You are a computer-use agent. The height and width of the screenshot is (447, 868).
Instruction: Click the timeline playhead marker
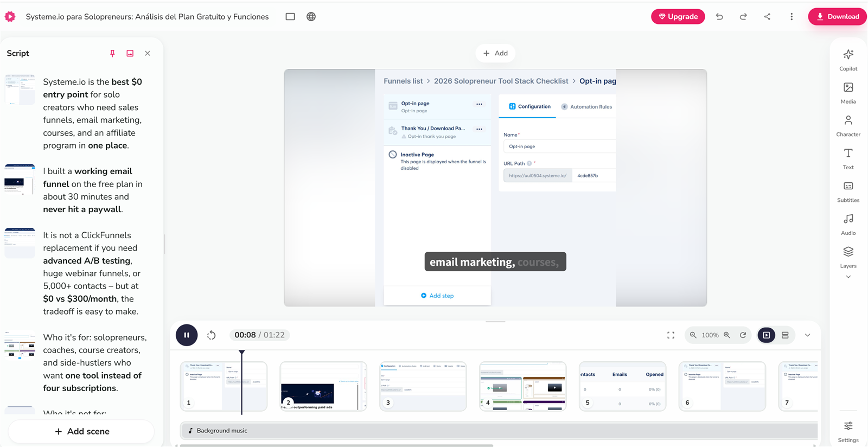click(x=242, y=353)
